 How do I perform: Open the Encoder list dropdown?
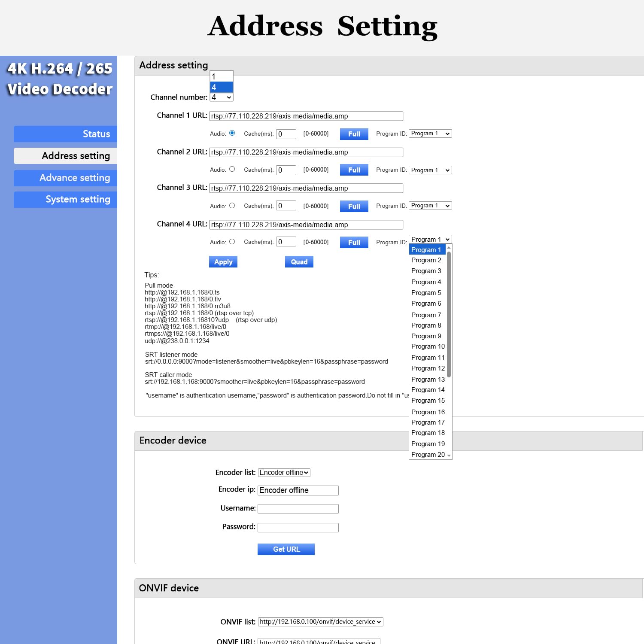tap(283, 472)
